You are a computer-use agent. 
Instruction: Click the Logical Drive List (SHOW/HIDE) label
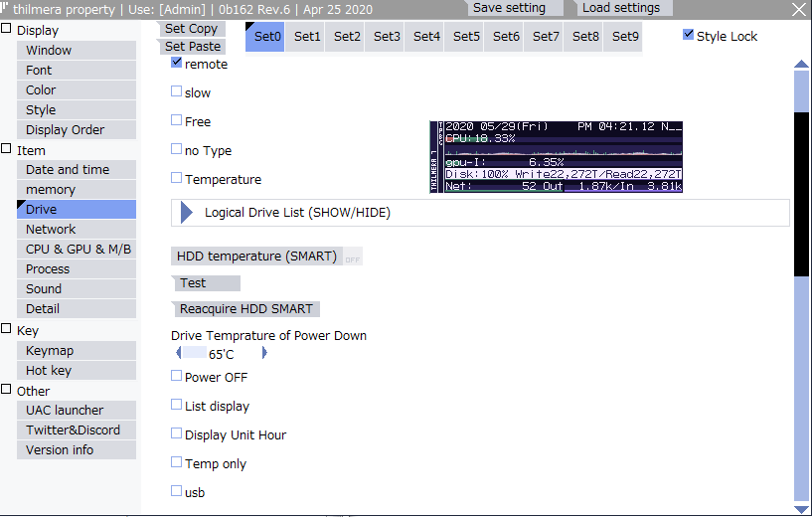point(297,213)
